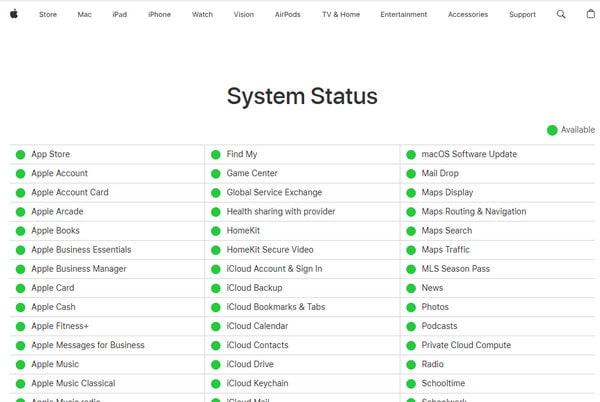Click the status dot beside Apple Arcade
This screenshot has height=402, width=600.
pos(21,212)
